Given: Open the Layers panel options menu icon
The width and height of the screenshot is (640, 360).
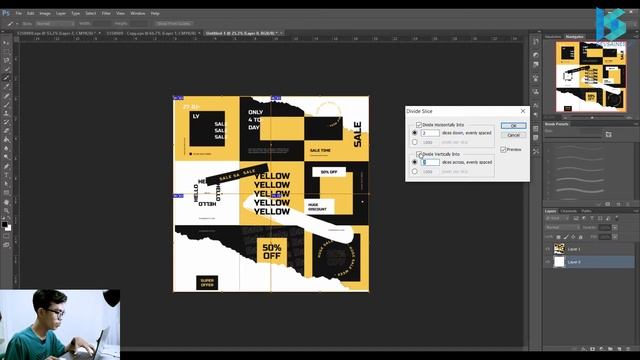Looking at the screenshot, I should [x=636, y=211].
